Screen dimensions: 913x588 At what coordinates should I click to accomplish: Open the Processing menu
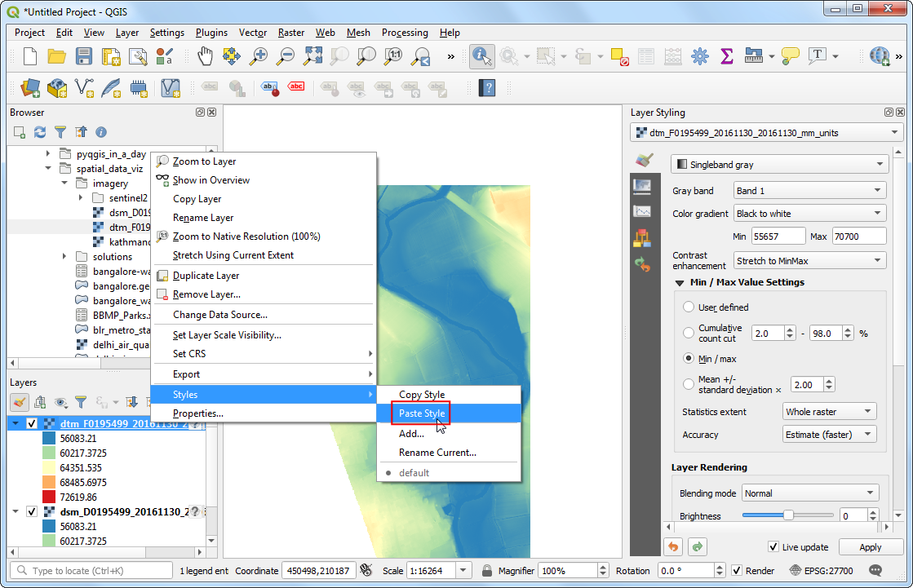(405, 33)
